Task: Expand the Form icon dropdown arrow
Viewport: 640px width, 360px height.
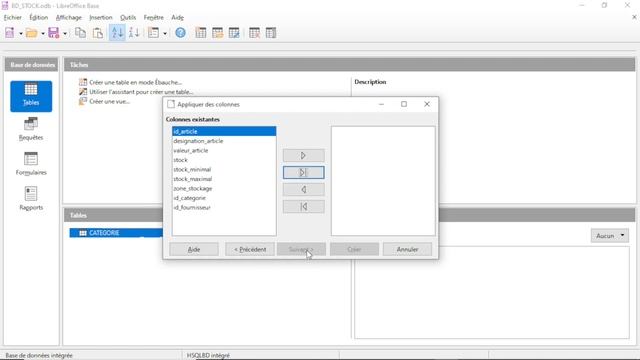Action: 165,33
